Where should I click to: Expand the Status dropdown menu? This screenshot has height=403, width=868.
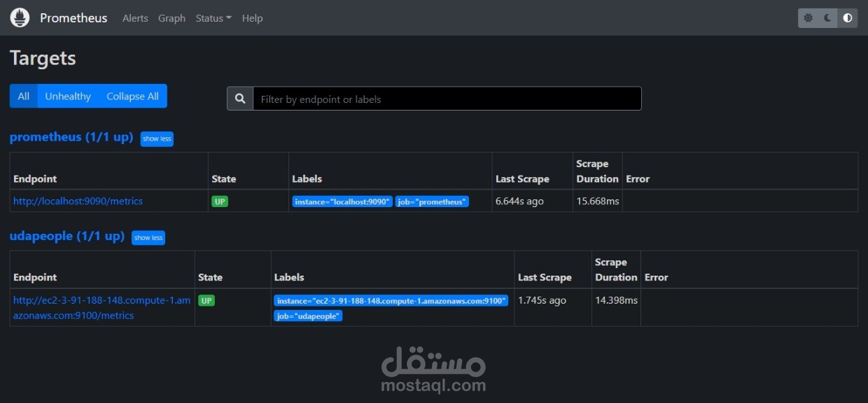[213, 18]
